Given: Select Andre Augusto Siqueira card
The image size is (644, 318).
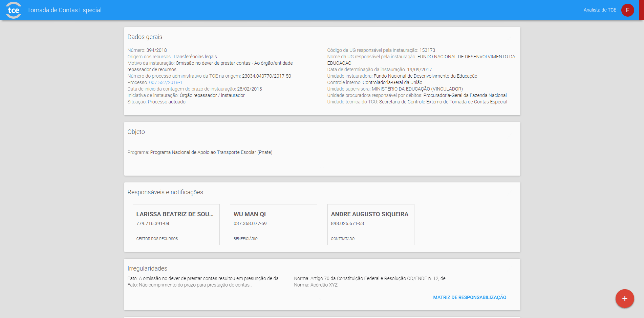Looking at the screenshot, I should (371, 224).
